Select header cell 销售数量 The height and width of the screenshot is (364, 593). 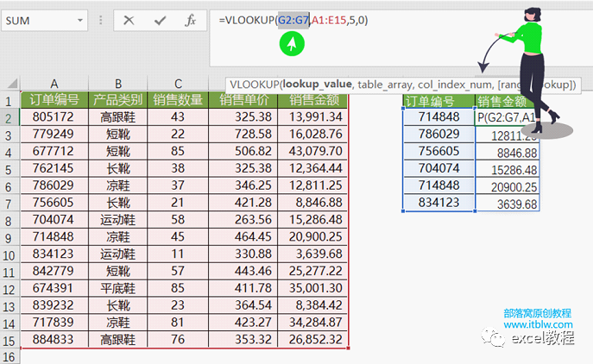coord(178,100)
